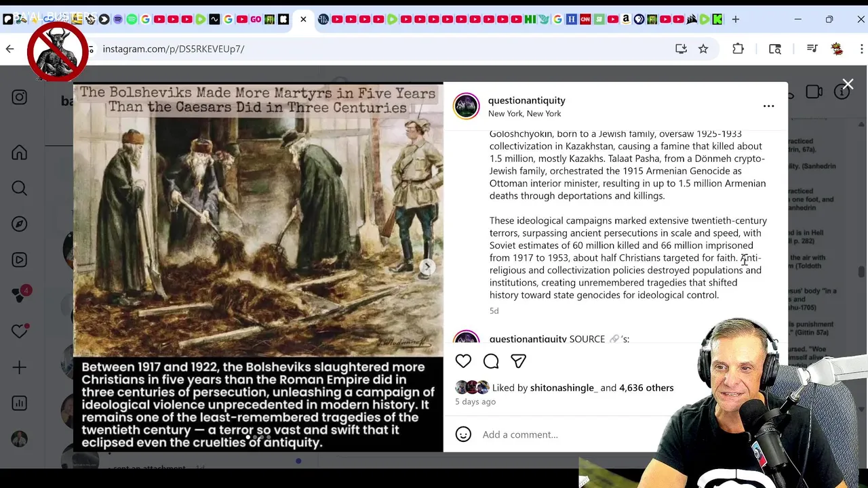Open Messages with 4 unread badge

(x=20, y=295)
